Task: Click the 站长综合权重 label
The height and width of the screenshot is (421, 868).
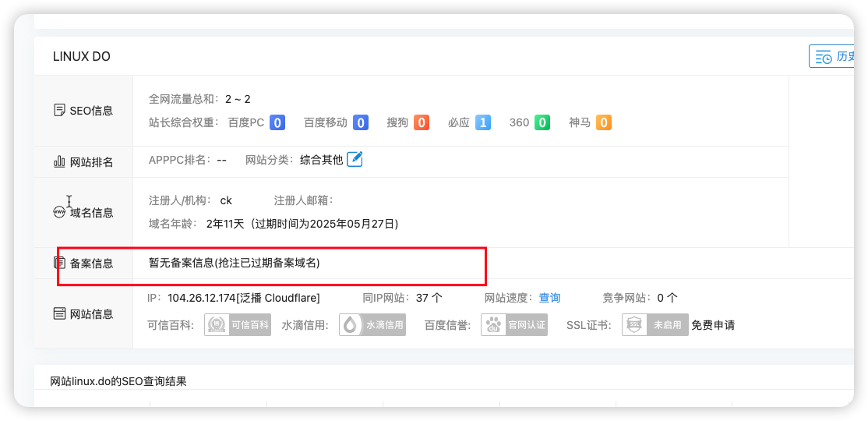Action: tap(185, 122)
